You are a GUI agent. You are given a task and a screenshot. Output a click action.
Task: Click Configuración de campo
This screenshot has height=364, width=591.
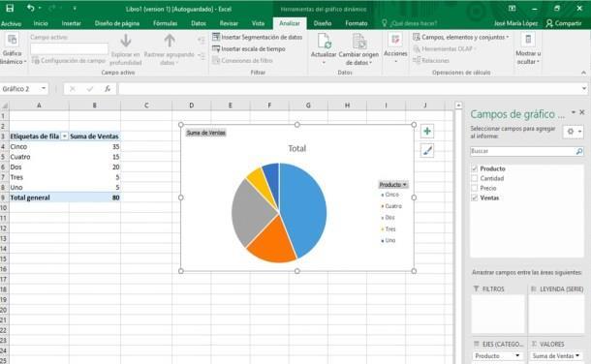pos(69,60)
